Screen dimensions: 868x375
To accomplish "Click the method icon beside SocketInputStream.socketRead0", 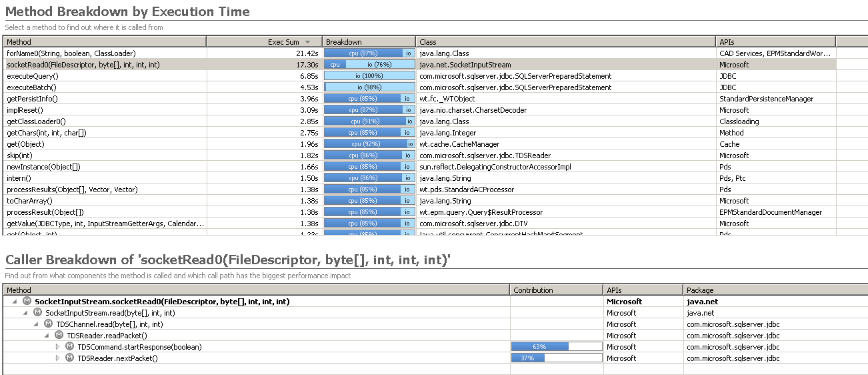I will (x=27, y=302).
